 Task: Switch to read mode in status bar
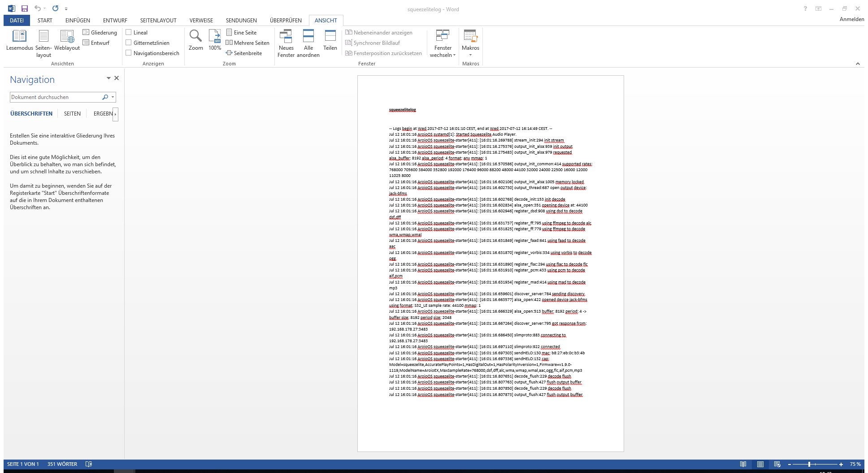tap(743, 464)
